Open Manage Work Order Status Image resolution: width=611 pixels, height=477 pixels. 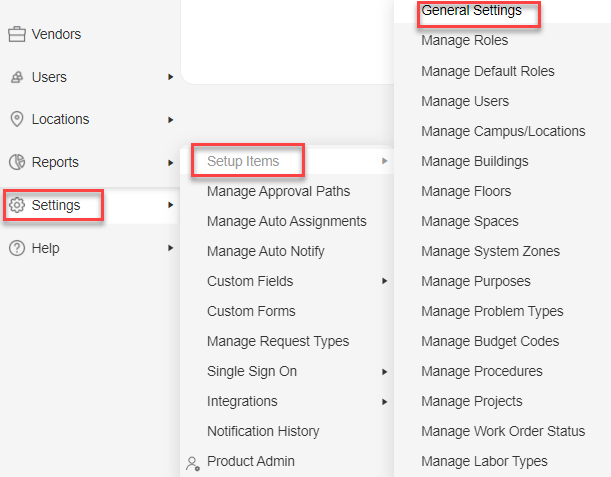point(503,431)
